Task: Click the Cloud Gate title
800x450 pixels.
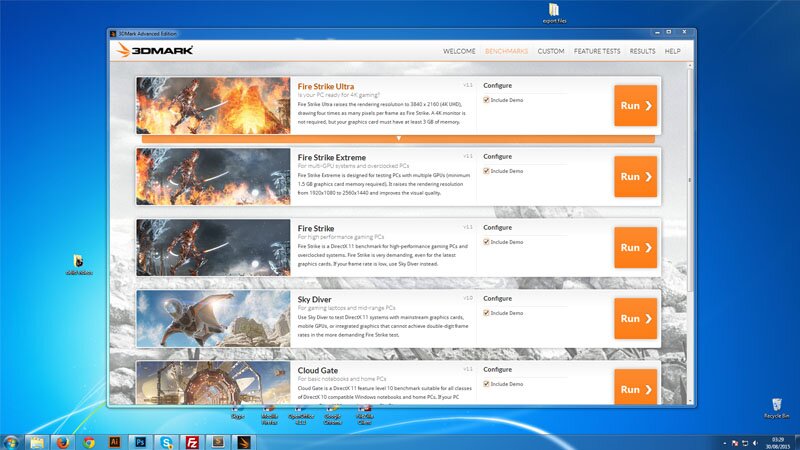Action: pyautogui.click(x=318, y=370)
